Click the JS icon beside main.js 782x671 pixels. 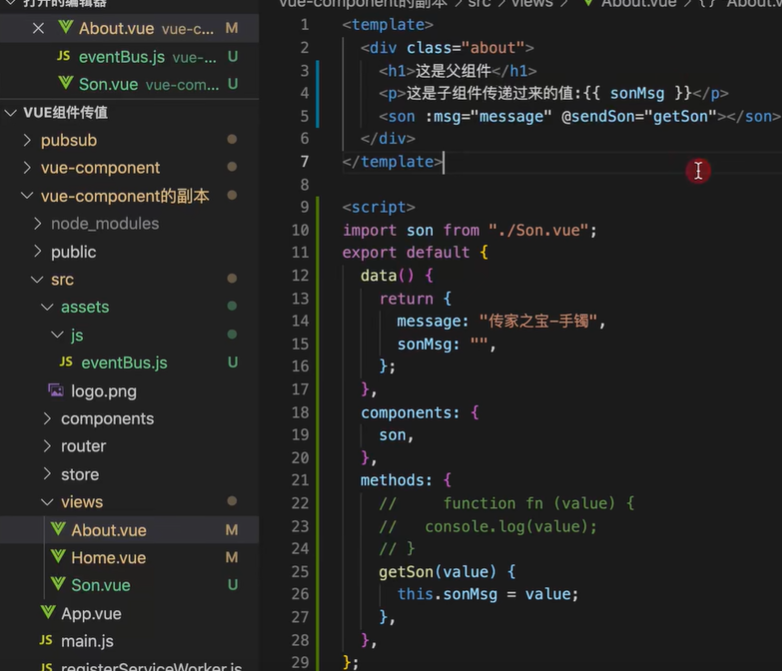click(x=46, y=640)
